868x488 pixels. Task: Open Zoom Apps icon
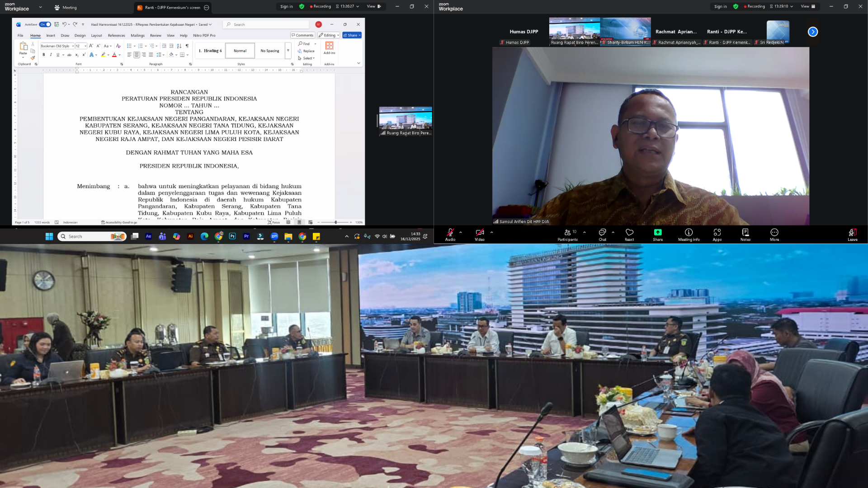pyautogui.click(x=717, y=233)
